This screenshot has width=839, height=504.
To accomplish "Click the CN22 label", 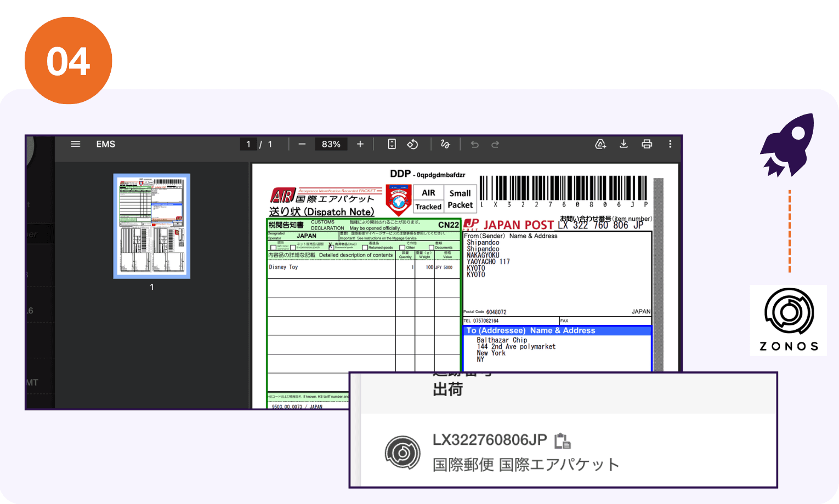I will 449,225.
